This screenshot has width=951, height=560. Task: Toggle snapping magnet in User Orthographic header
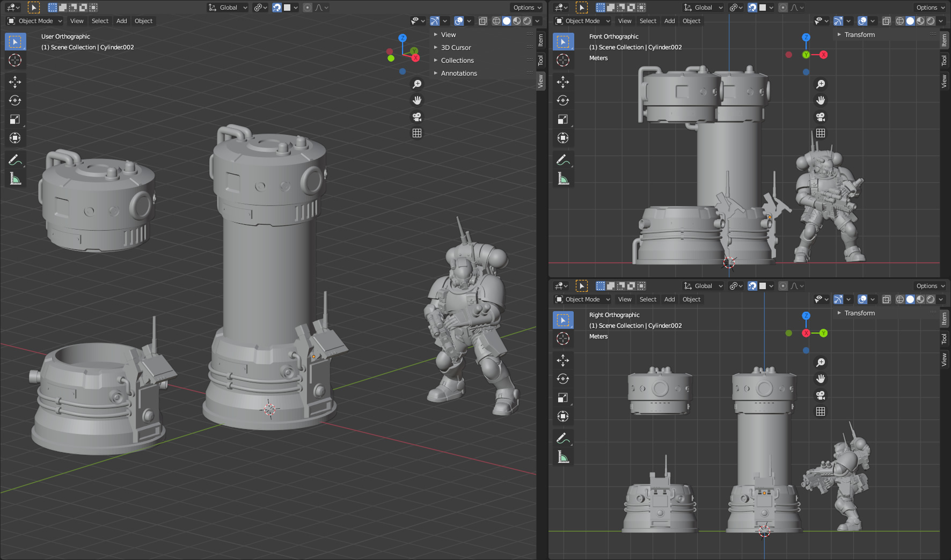tap(277, 8)
